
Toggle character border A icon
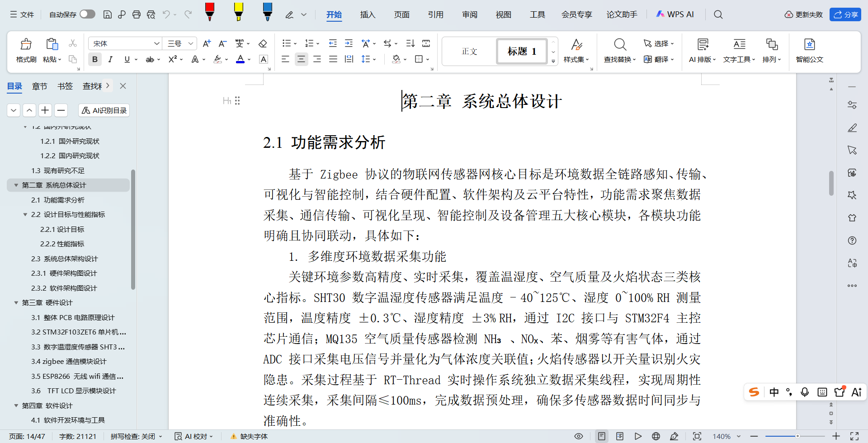pos(264,59)
